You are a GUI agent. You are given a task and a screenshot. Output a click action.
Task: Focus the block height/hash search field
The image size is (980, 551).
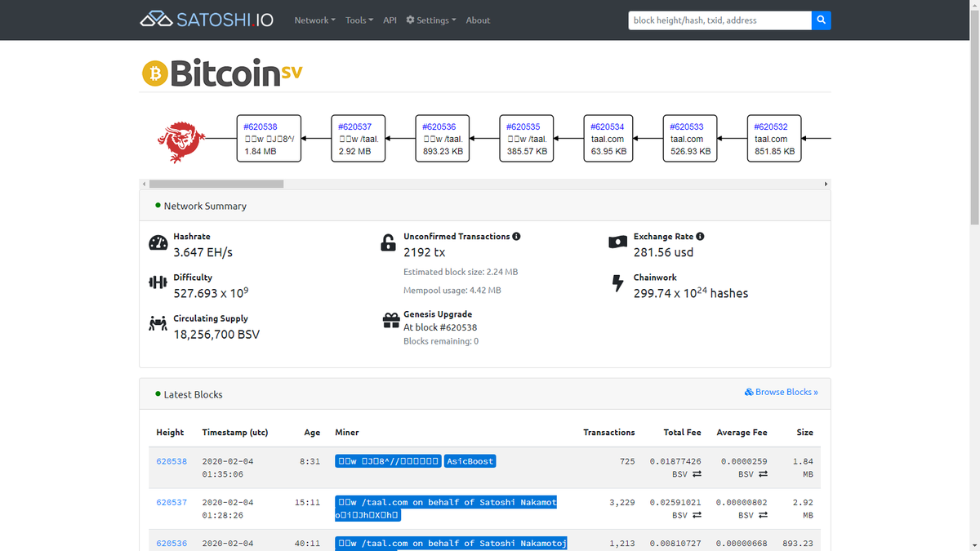(x=719, y=20)
